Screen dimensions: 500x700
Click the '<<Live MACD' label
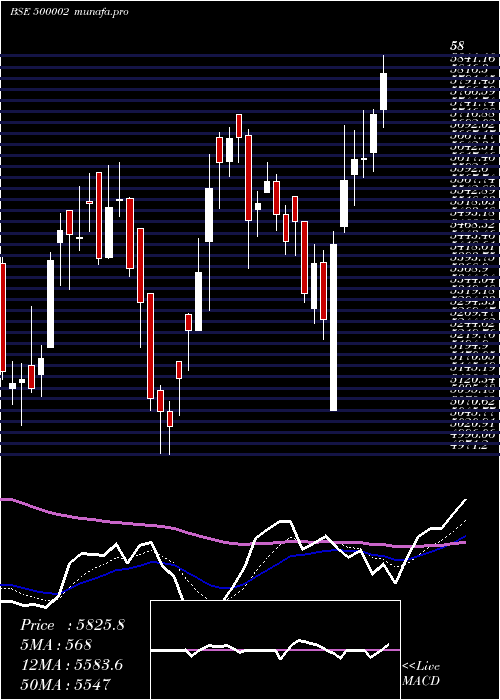[x=421, y=674]
